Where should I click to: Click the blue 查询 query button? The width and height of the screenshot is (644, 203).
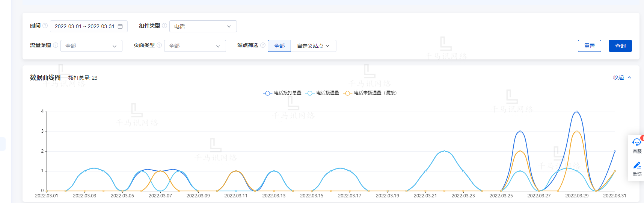click(620, 46)
